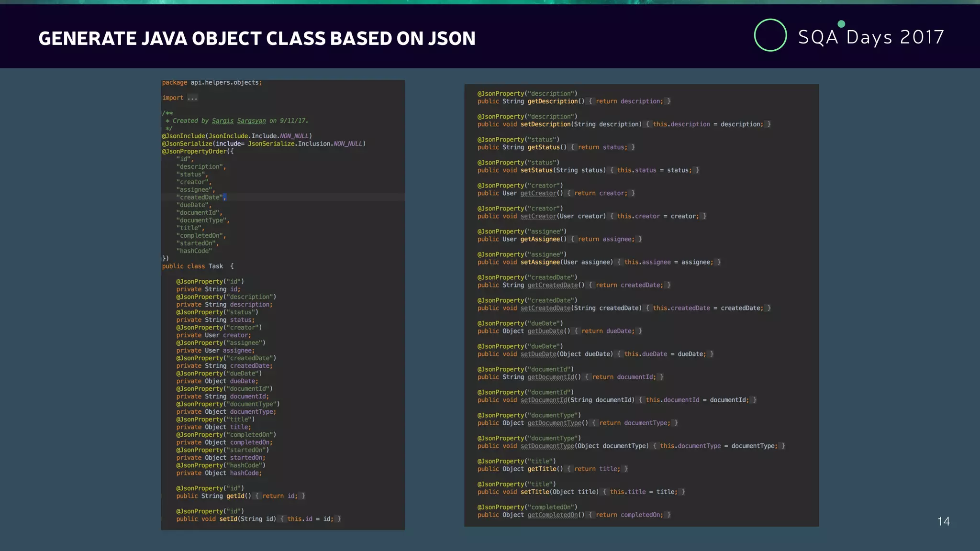Click the '@JsonPropertyOrder({' line
This screenshot has width=980, height=551.
[198, 152]
